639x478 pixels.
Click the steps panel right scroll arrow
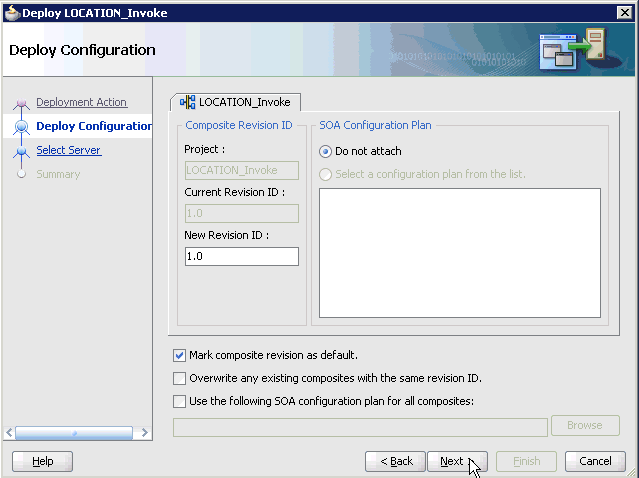pos(144,433)
